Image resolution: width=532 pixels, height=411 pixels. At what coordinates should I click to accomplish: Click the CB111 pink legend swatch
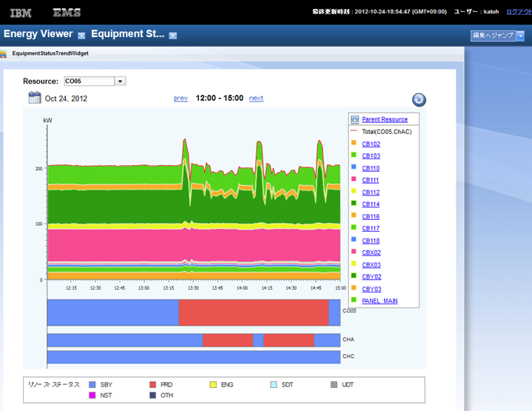354,178
